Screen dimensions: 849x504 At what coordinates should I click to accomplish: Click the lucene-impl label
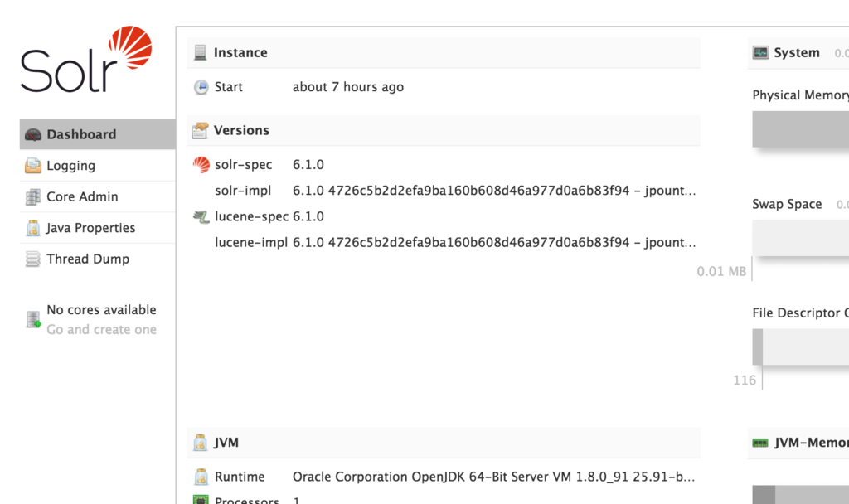[x=251, y=243]
